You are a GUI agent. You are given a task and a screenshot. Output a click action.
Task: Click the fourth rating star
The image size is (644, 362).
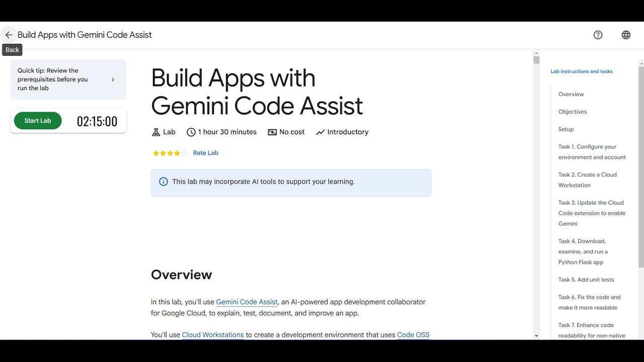tap(177, 153)
